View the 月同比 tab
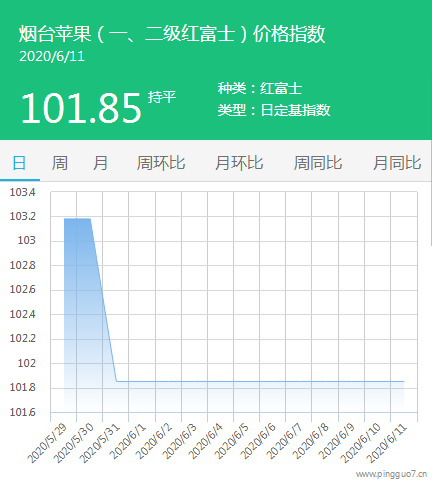432x484 pixels. pos(397,163)
